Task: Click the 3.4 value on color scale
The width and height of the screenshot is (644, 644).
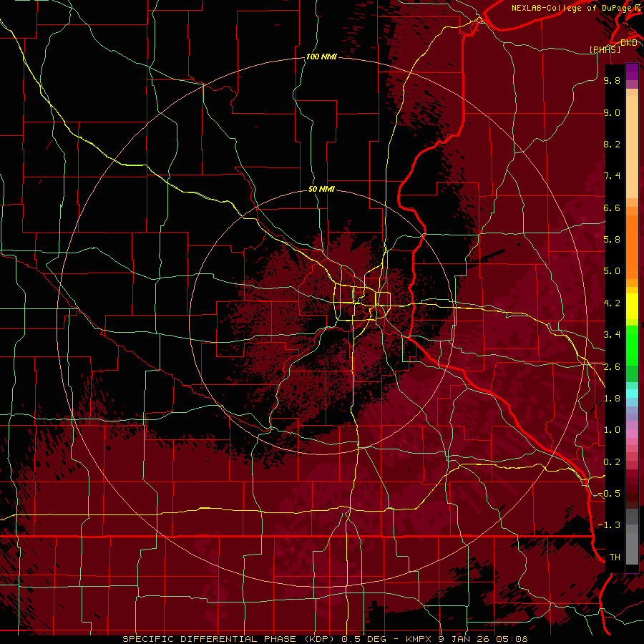Action: (x=612, y=335)
